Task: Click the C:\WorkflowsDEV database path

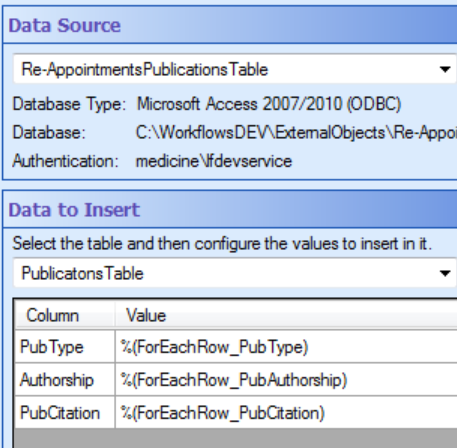Action: pyautogui.click(x=296, y=133)
